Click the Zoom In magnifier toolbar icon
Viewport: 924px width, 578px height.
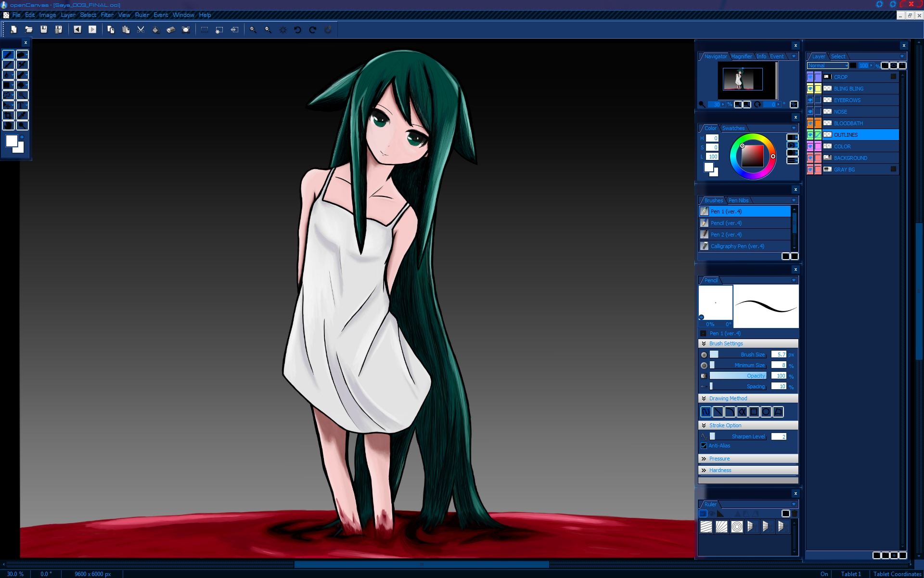click(253, 29)
